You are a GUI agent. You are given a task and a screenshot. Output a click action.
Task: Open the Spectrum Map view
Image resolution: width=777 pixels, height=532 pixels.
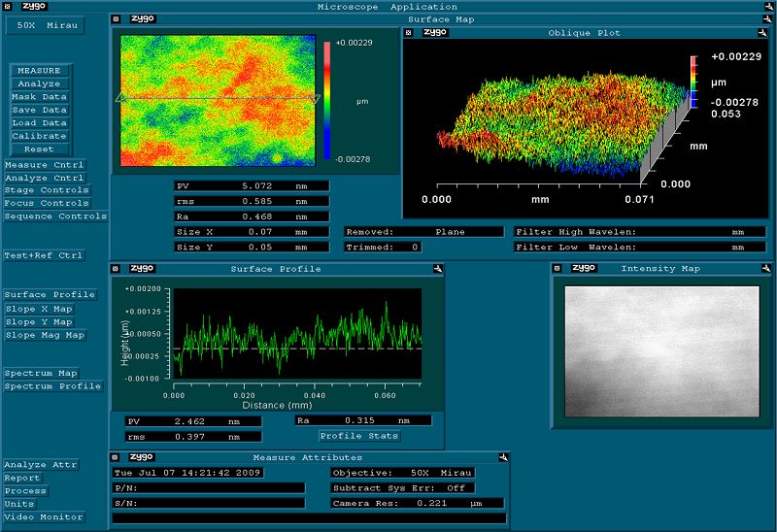click(41, 373)
